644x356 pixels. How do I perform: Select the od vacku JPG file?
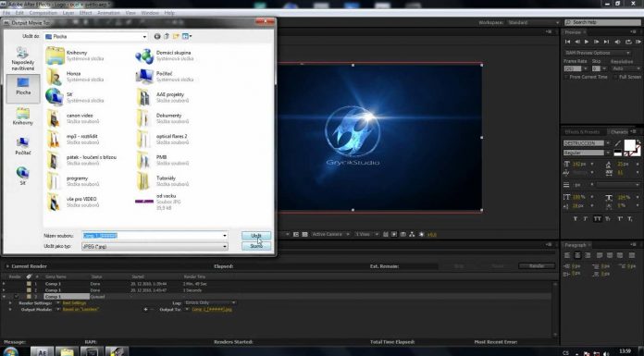pyautogui.click(x=158, y=202)
